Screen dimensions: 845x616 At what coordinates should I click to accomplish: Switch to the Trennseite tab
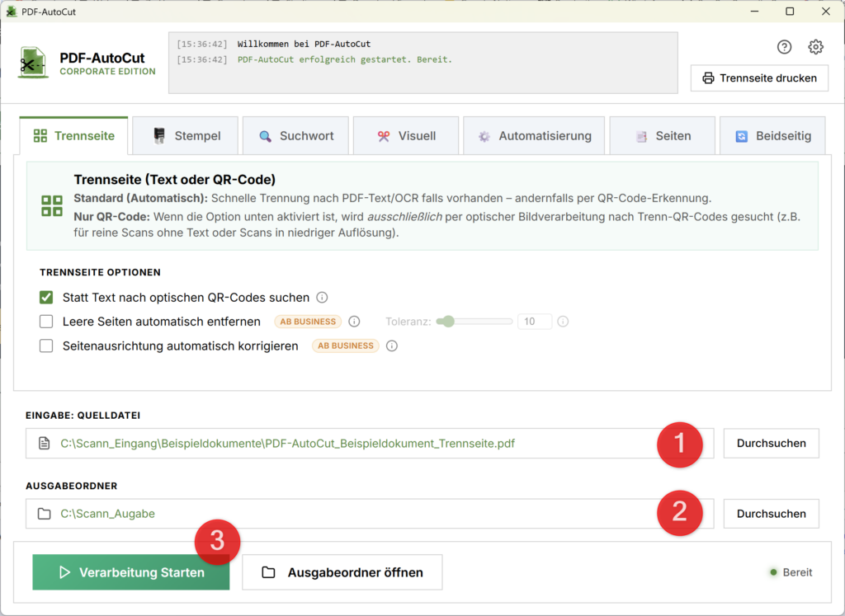point(73,136)
